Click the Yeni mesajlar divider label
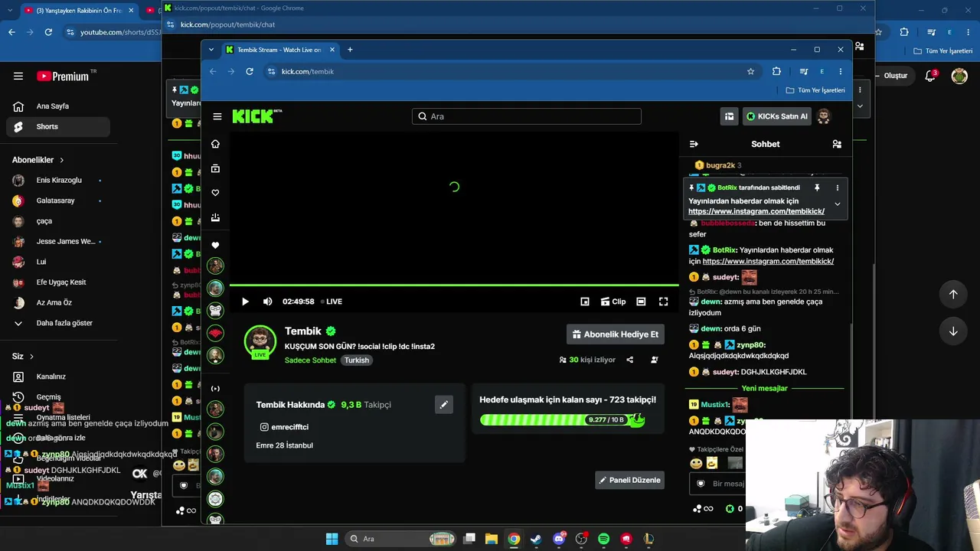This screenshot has width=980, height=551. pyautogui.click(x=765, y=389)
